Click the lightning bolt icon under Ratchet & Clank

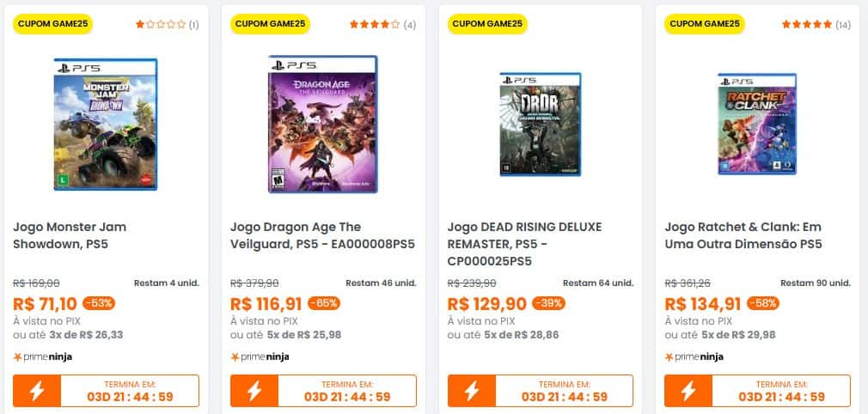point(689,391)
